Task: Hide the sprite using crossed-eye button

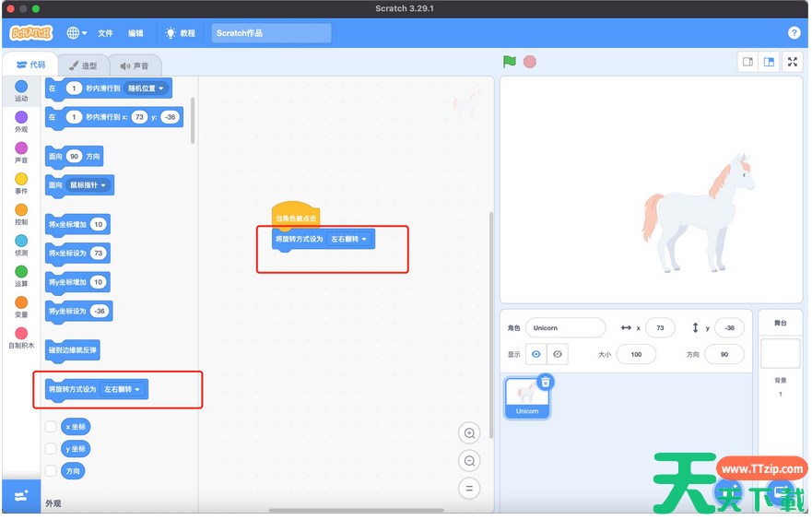Action: (557, 354)
